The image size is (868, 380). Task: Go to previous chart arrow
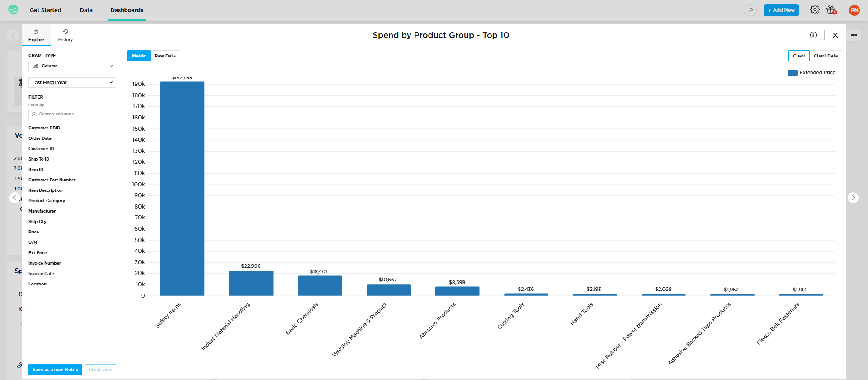14,198
